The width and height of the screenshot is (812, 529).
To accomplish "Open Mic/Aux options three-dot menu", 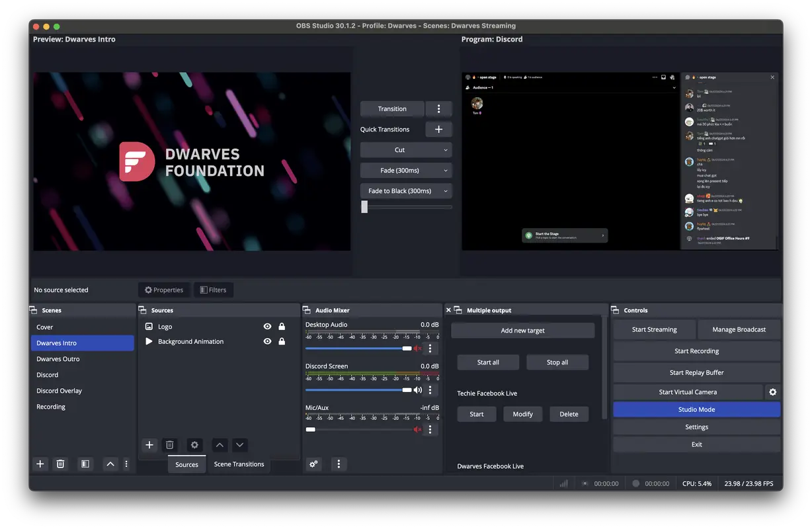I will (430, 430).
